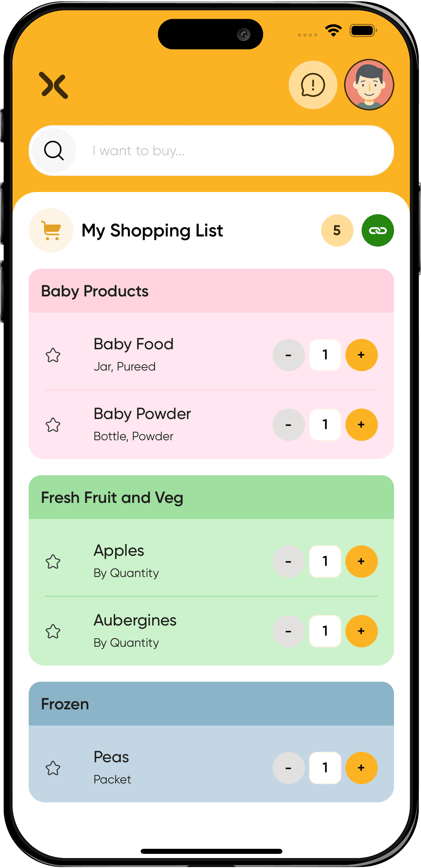Collapse the Fresh Fruit and Veg header
The height and width of the screenshot is (868, 421).
211,497
